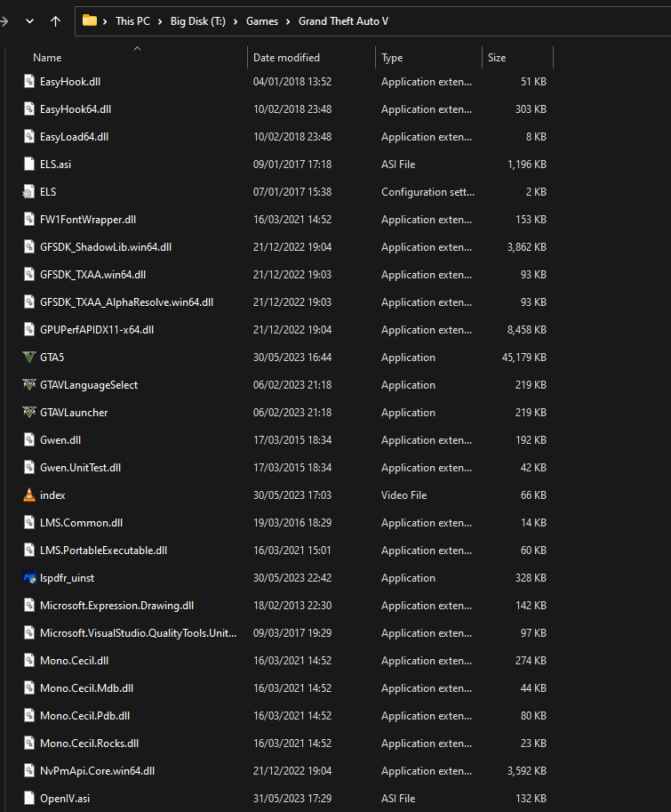Click the EasyLoad64.dll file icon
The image size is (671, 812).
tap(29, 137)
